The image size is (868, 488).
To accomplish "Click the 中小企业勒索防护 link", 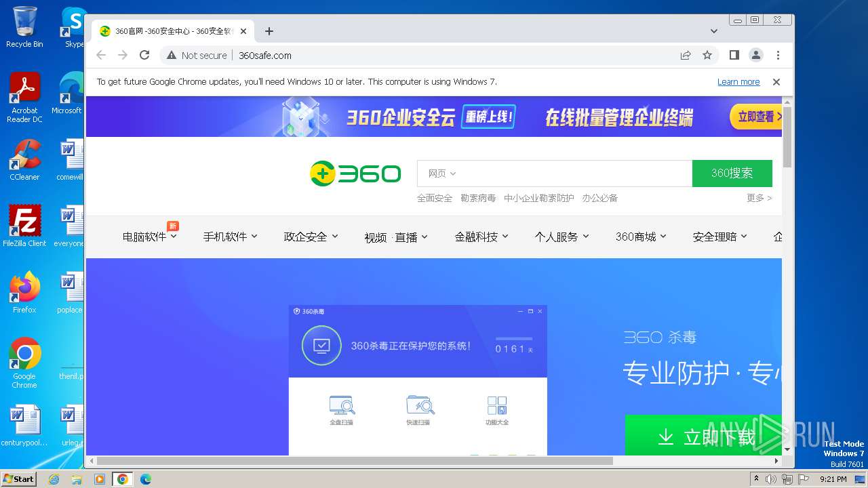I will (x=539, y=199).
